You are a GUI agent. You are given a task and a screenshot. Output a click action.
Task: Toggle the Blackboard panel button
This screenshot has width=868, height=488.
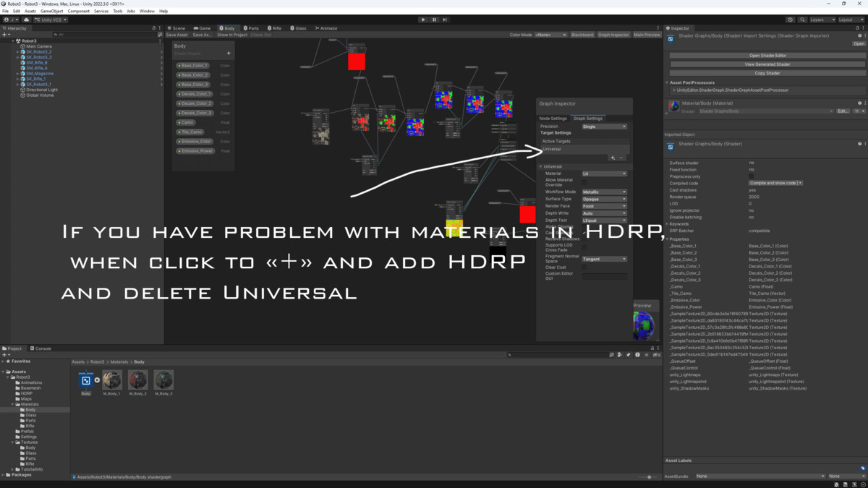pos(582,35)
